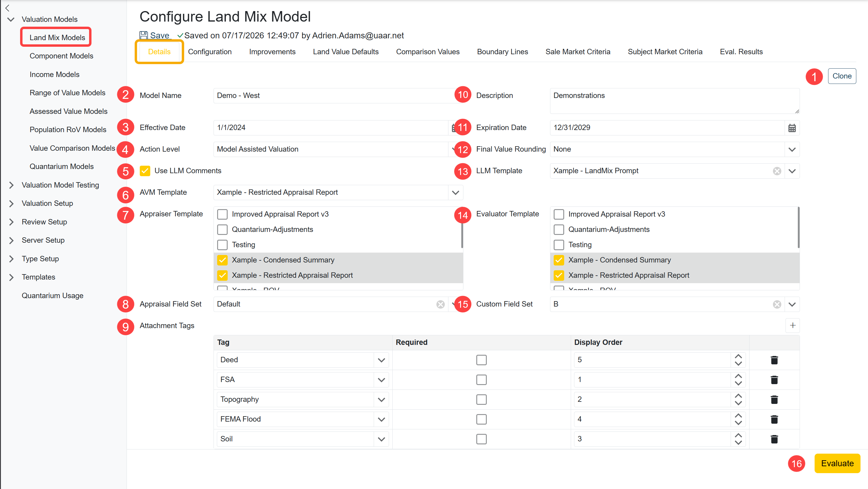Collapse sidebar with the back arrow
Screen dimensions: 868x489
pyautogui.click(x=7, y=8)
